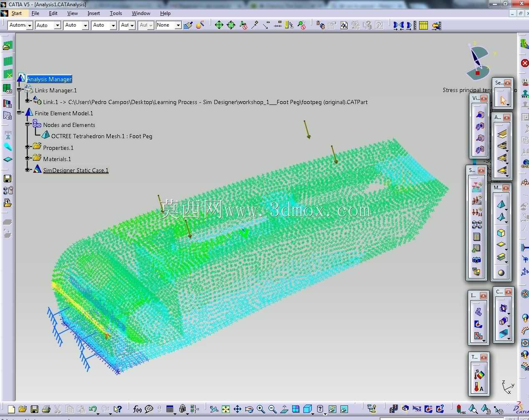Click the green mesh icon on left toolbar
The height and width of the screenshot is (420, 529).
pos(8,61)
